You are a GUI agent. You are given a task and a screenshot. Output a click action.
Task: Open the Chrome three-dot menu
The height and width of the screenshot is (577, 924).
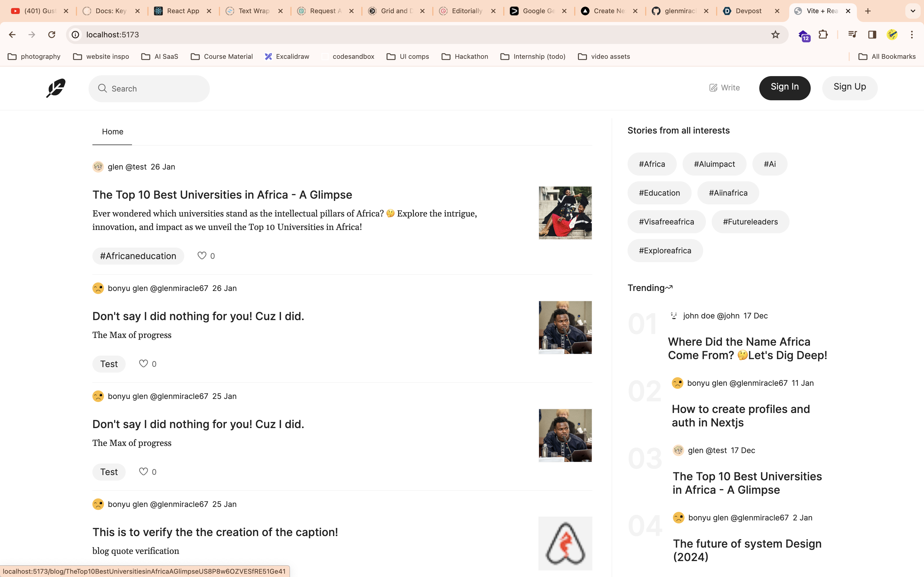tap(912, 34)
